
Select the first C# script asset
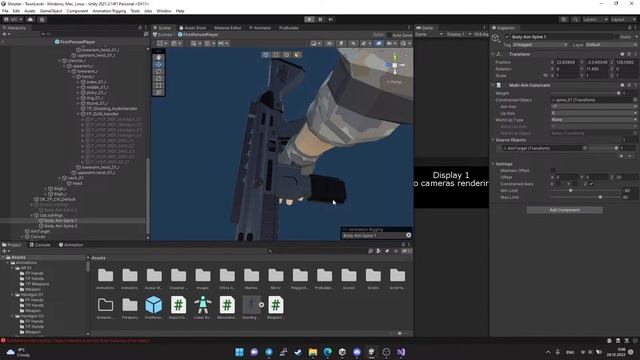178,305
